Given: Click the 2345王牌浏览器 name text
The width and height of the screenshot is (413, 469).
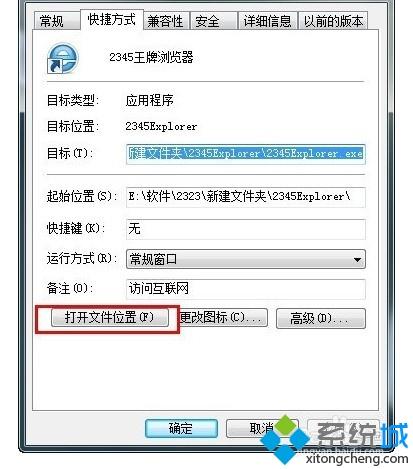Looking at the screenshot, I should [x=151, y=57].
